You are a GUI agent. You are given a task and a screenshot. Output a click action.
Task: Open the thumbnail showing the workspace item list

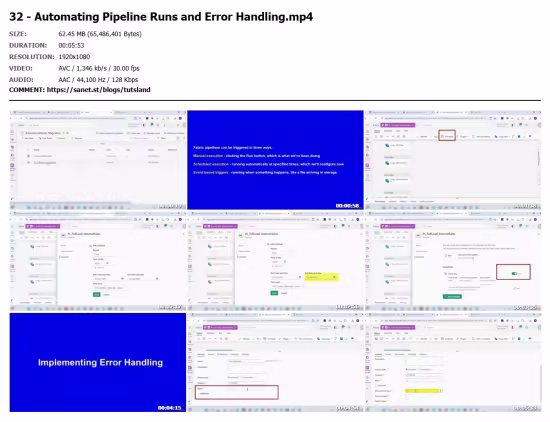[x=98, y=160]
